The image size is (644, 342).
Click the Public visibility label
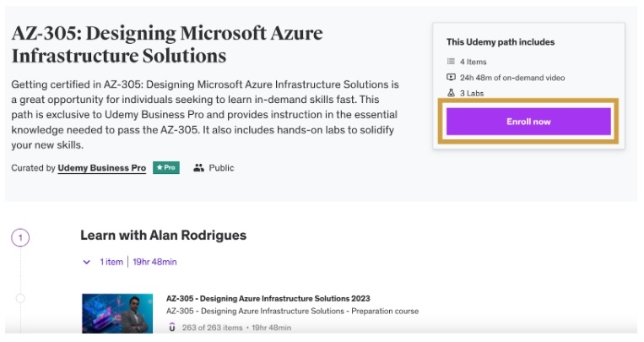[221, 168]
